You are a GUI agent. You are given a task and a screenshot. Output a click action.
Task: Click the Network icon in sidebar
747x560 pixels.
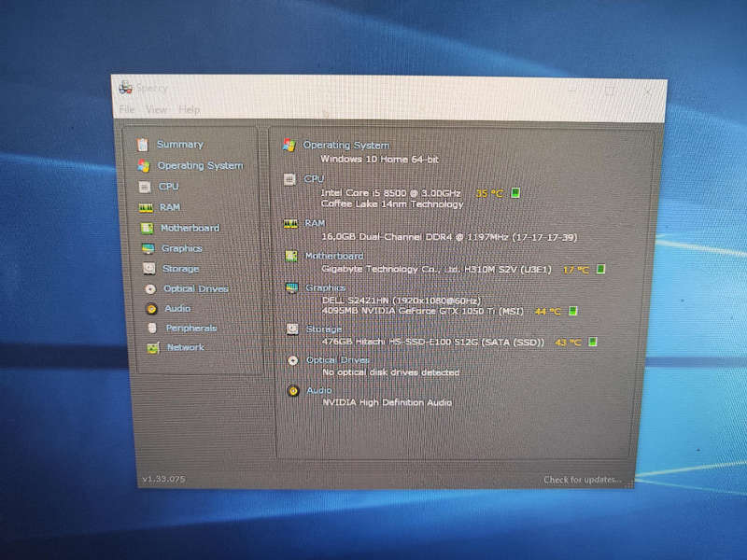tap(153, 348)
